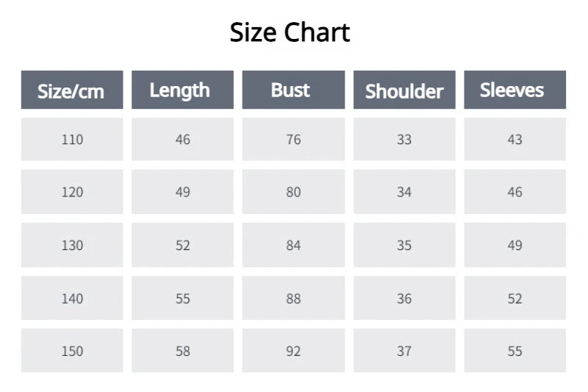Click the Length value 58 cell
Image resolution: width=588 pixels, height=392 pixels.
coord(182,351)
